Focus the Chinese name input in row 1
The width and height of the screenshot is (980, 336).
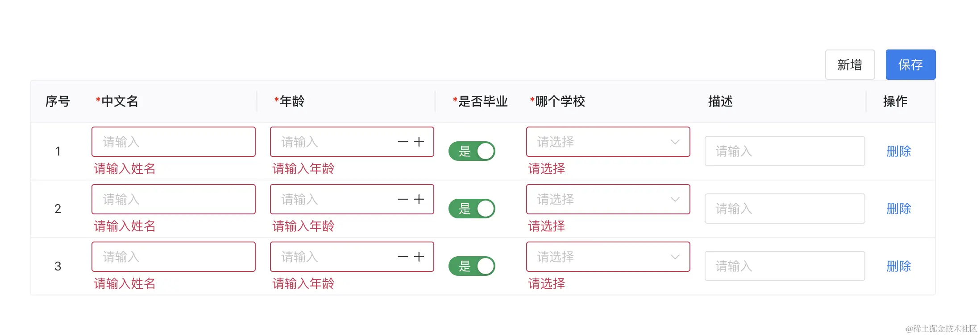pos(173,142)
